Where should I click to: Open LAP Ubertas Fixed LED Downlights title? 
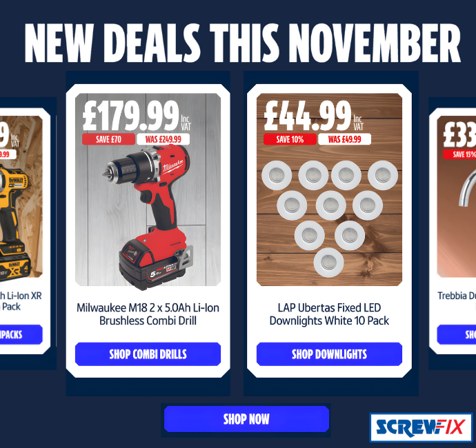pos(329,314)
